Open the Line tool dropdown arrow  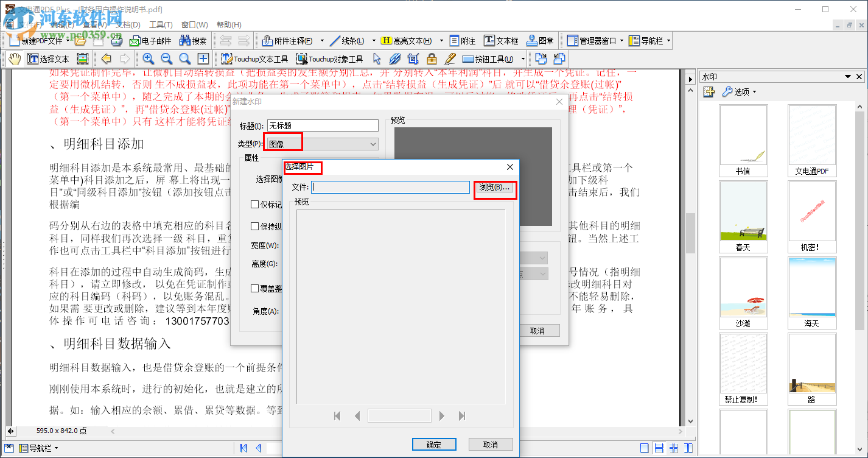tap(373, 41)
